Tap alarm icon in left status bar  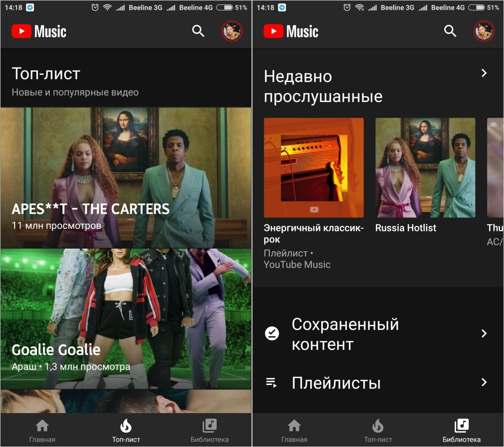(x=95, y=7)
